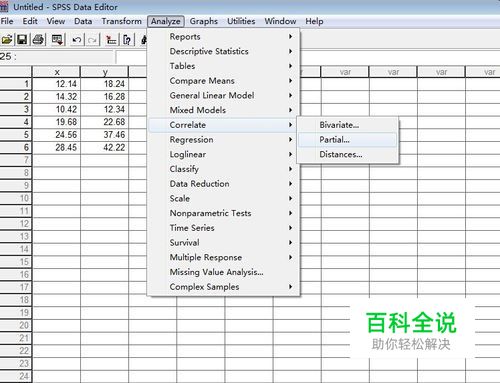Select the x column header
This screenshot has height=383, width=500.
56,72
